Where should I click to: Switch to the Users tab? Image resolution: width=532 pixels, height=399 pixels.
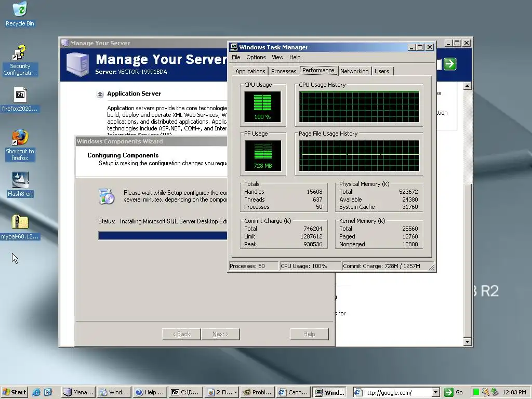tap(382, 71)
